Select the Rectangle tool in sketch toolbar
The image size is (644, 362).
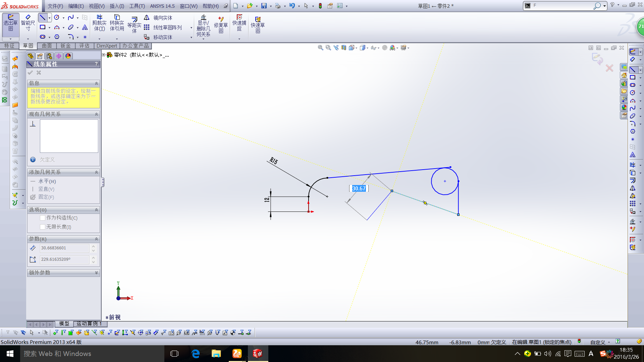tap(43, 27)
